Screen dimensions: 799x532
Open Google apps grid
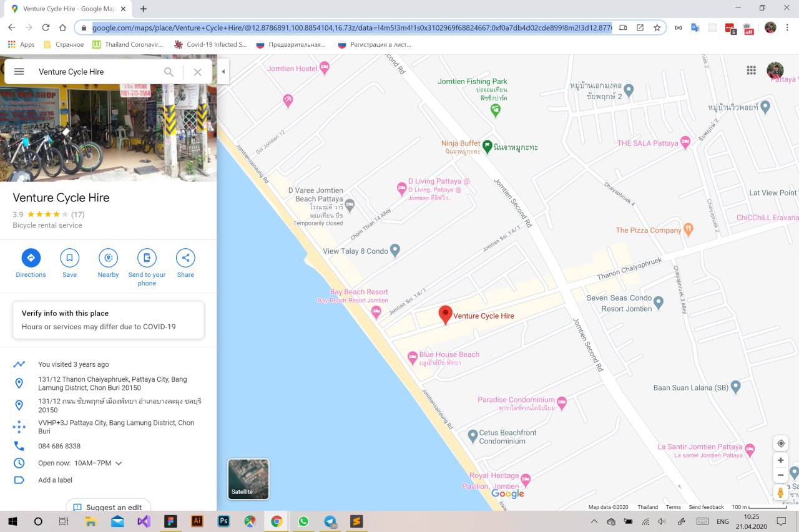[752, 70]
